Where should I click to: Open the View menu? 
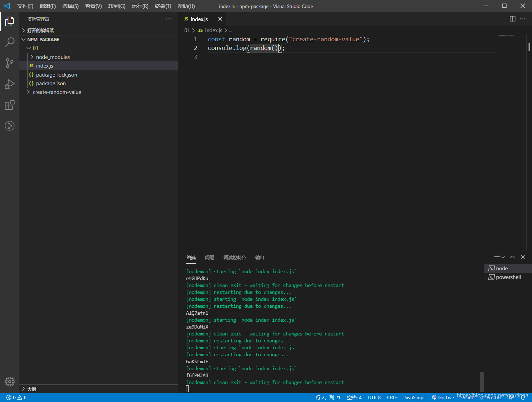coord(94,6)
